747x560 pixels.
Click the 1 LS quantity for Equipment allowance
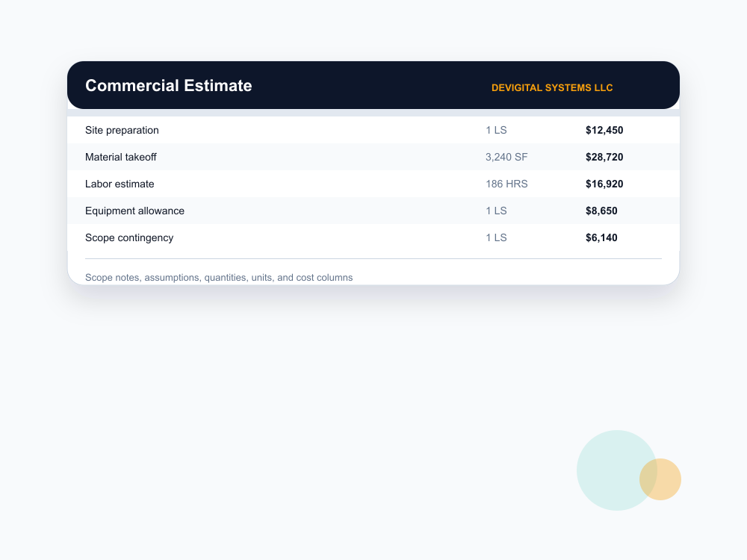pos(496,211)
